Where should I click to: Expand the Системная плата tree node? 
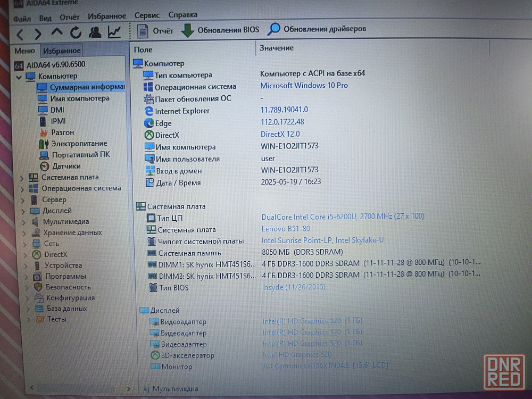[x=22, y=178]
